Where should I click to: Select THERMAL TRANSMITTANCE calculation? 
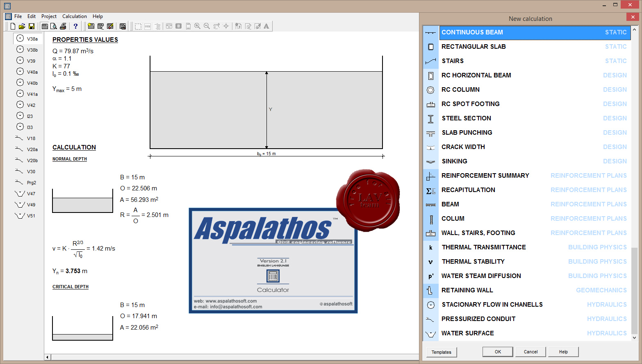click(527, 247)
